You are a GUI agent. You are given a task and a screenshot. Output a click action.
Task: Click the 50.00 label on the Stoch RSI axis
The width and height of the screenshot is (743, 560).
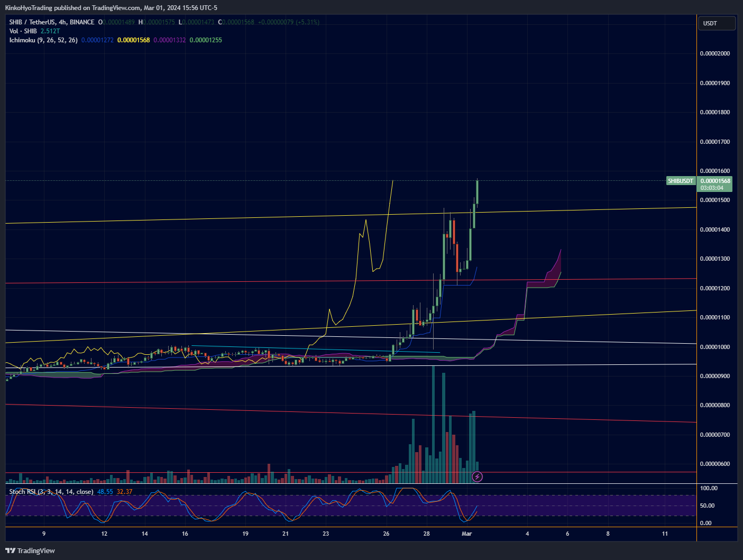707,506
